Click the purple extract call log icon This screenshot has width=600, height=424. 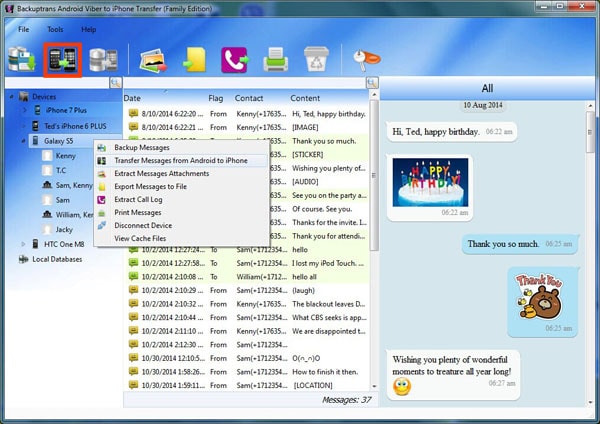point(236,60)
